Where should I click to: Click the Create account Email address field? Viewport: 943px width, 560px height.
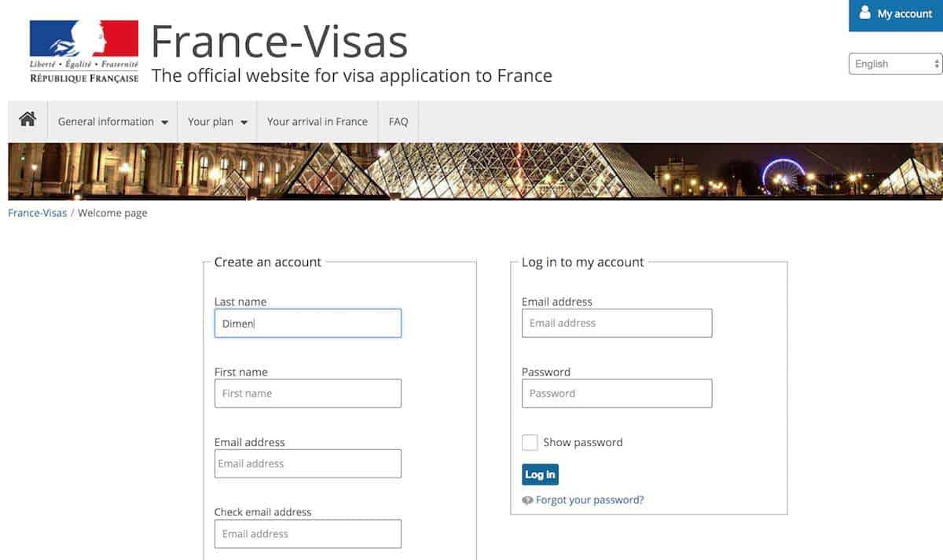point(307,463)
